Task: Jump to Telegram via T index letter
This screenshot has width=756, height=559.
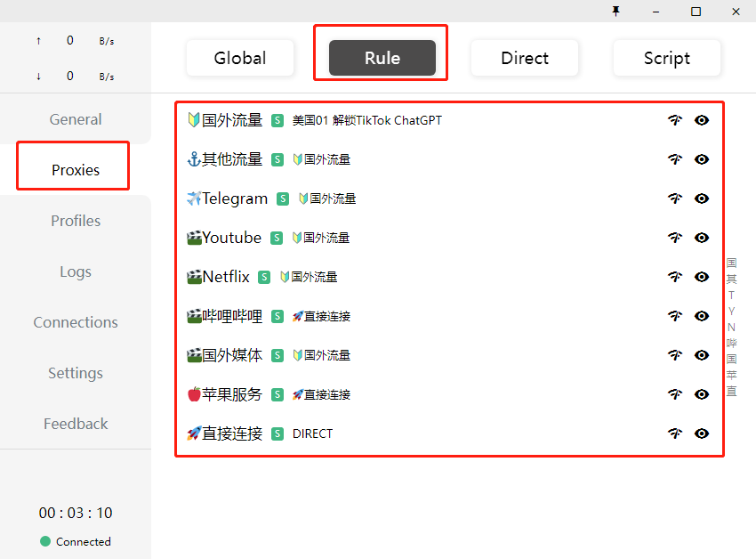Action: tap(731, 295)
